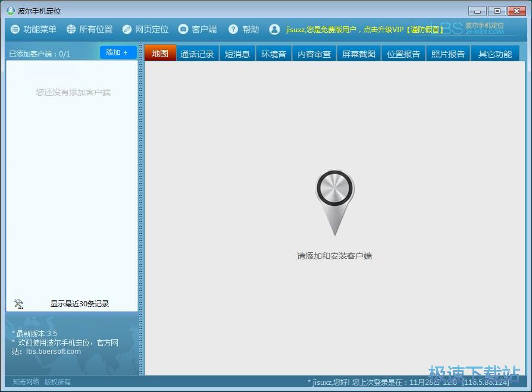
Task: Click the 已添加客户端：0/1 label
Action: (x=40, y=54)
